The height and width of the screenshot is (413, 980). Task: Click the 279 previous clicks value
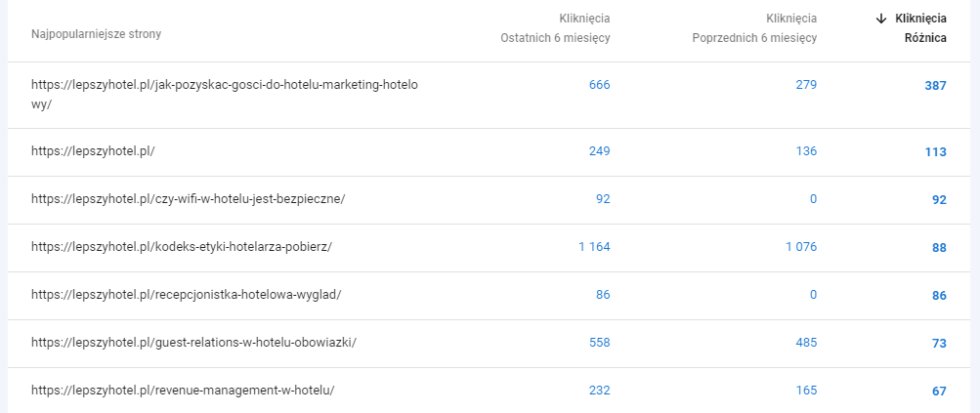[806, 85]
